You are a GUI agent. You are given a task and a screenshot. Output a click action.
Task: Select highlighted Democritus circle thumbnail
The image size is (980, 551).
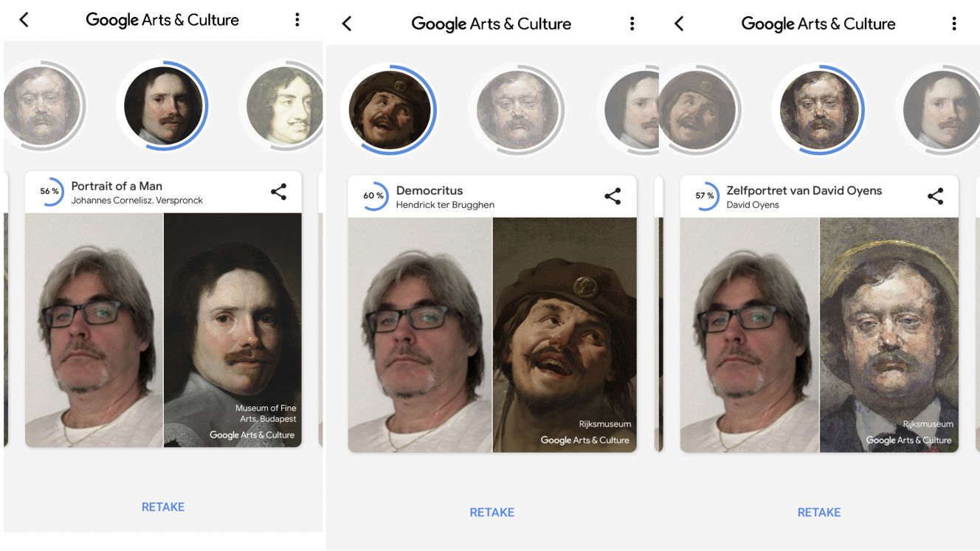(x=390, y=109)
